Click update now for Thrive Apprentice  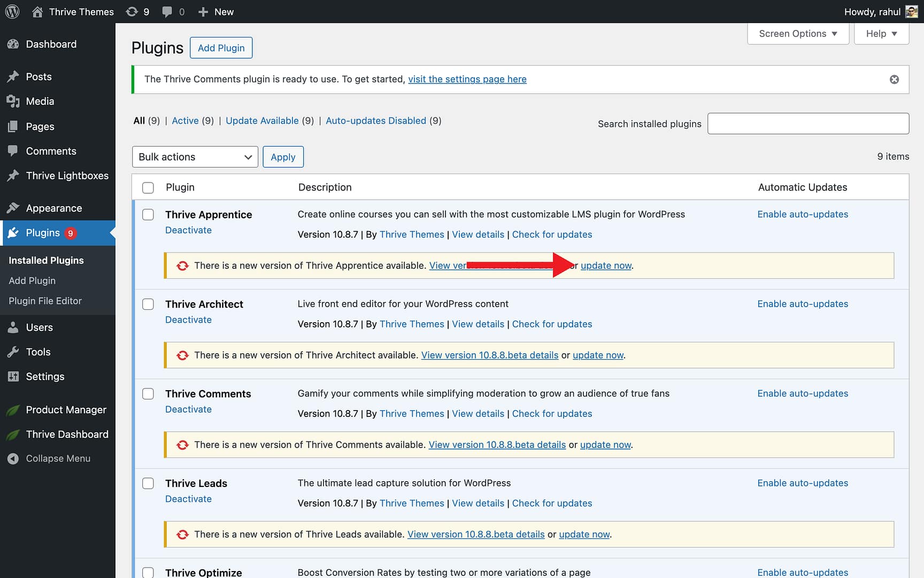[x=606, y=265]
